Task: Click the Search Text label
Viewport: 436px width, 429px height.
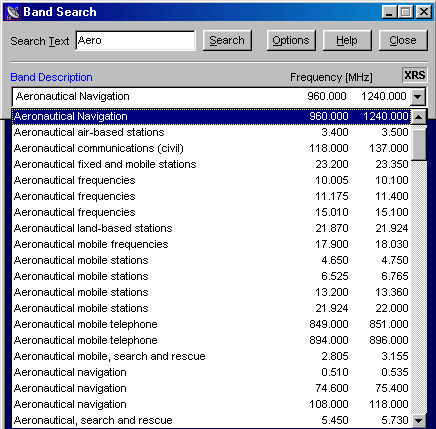Action: pyautogui.click(x=40, y=41)
